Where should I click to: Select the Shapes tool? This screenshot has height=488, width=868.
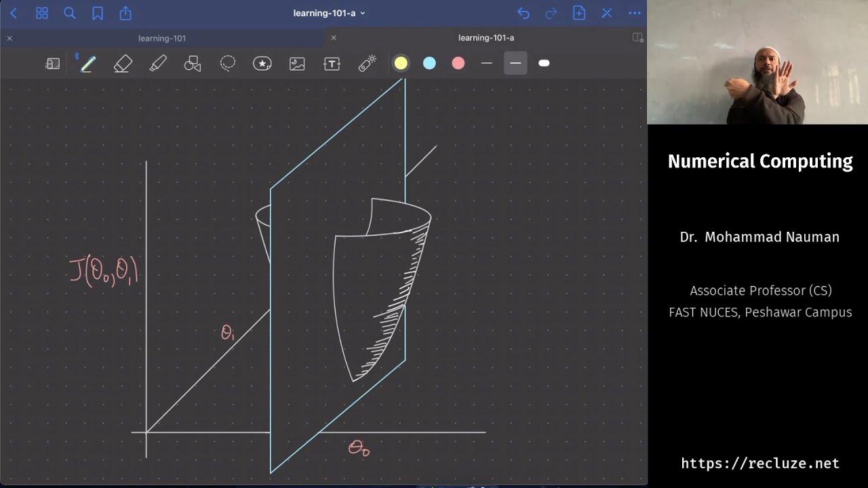point(193,64)
